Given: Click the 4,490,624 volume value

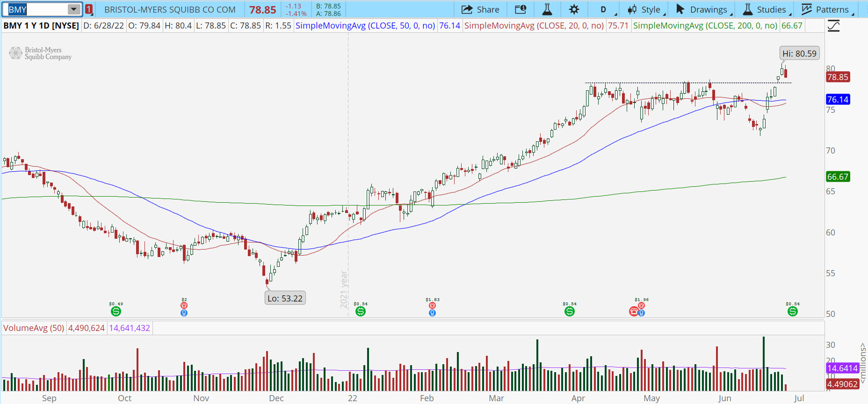Looking at the screenshot, I should [x=87, y=328].
